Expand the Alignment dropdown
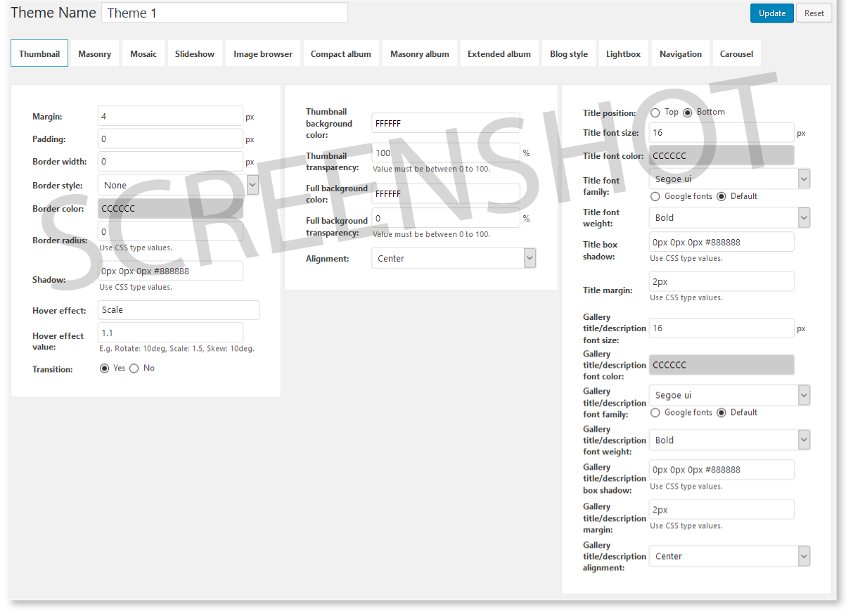 [x=454, y=259]
